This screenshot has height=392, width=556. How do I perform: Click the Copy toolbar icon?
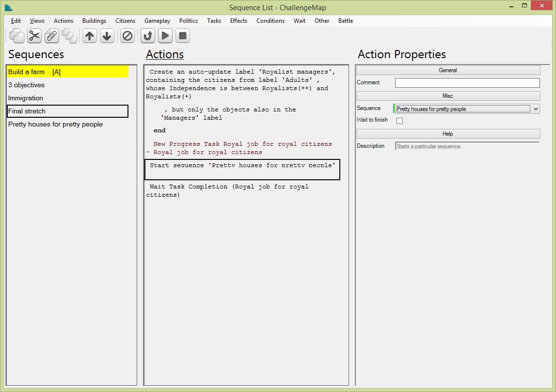click(16, 36)
